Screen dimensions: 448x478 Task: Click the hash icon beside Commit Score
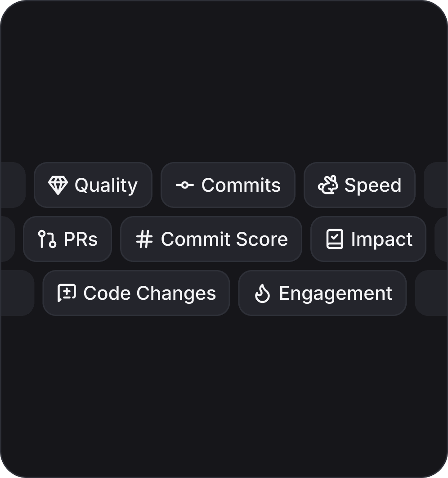click(x=144, y=239)
